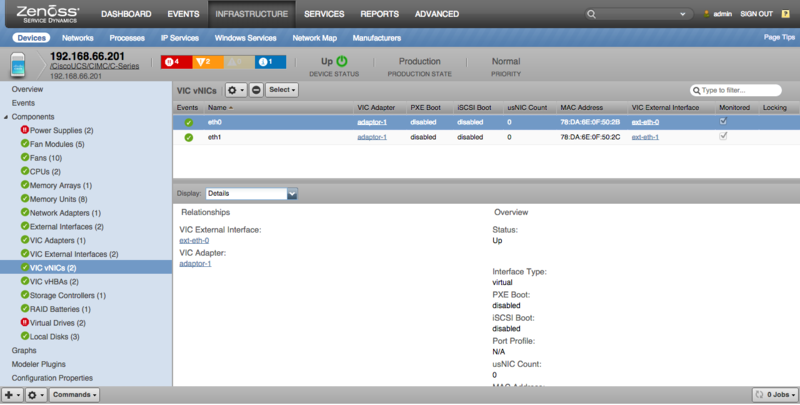The width and height of the screenshot is (800, 405).
Task: Click the help question mark icon
Action: point(785,14)
